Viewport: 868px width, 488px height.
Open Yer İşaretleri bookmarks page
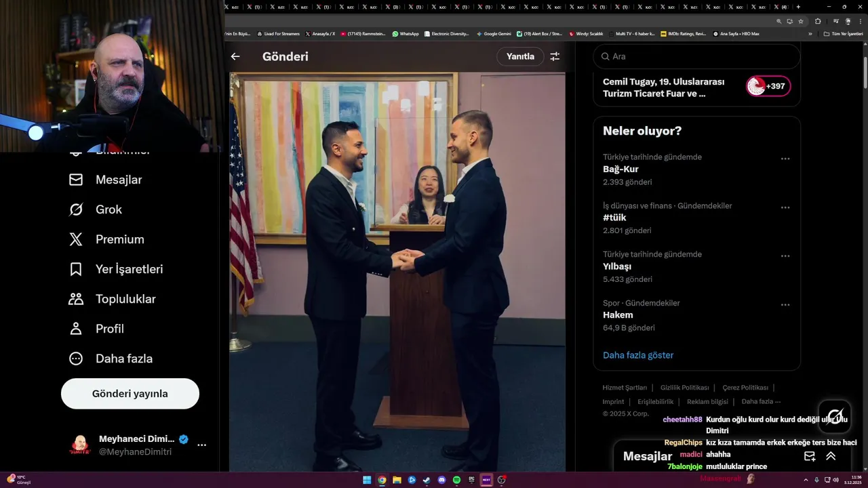point(116,269)
